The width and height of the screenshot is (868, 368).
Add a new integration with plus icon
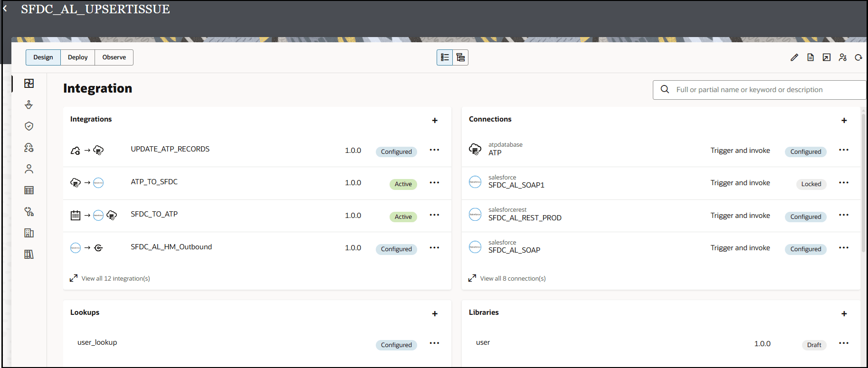click(x=435, y=121)
